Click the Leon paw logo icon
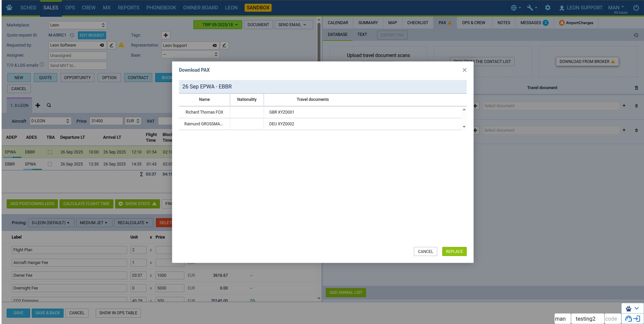Viewport: 644px width, 324px height. pos(9,7)
